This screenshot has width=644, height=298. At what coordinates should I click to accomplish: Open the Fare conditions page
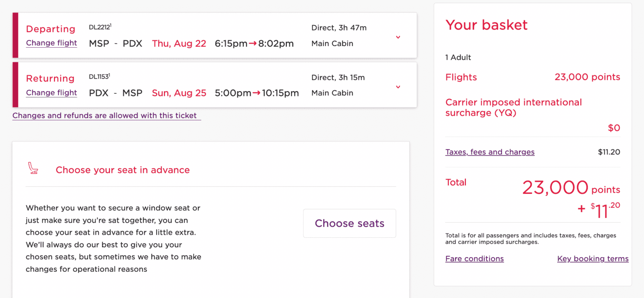coord(474,258)
